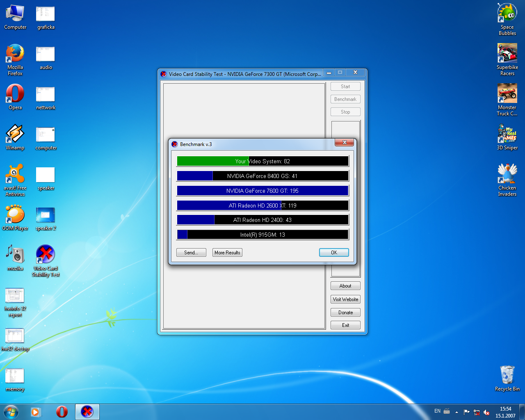
Task: Open the hwinfo 32 report file thumbnail
Action: [x=15, y=302]
